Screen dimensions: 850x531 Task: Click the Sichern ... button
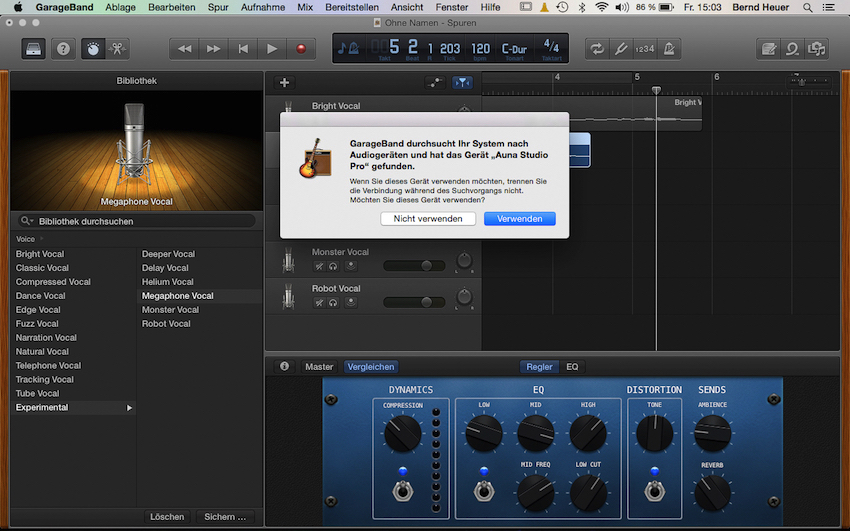[x=225, y=516]
